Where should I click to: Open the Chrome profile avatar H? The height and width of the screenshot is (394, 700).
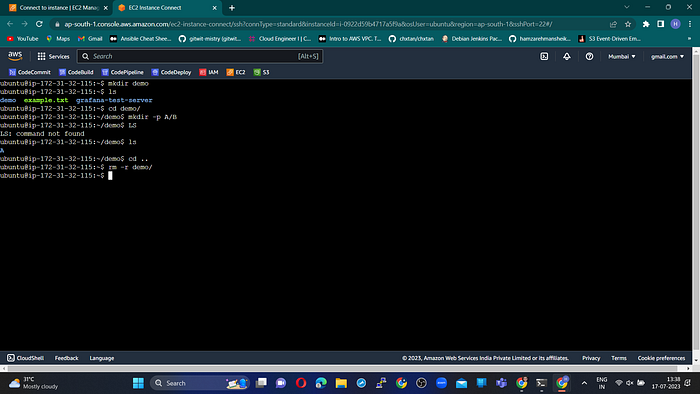tap(675, 24)
